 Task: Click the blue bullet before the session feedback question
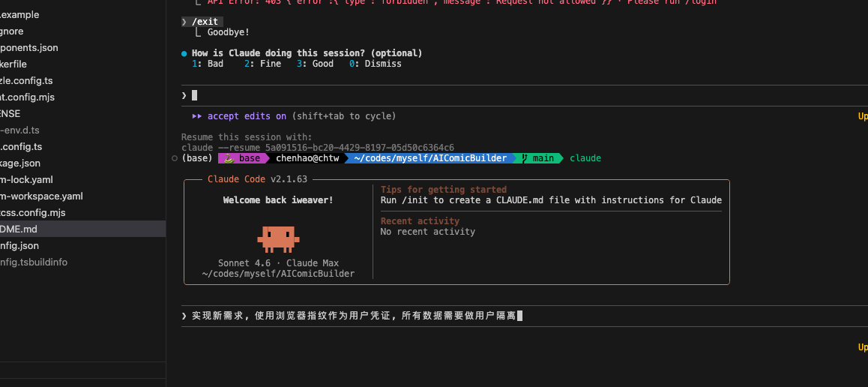[184, 53]
